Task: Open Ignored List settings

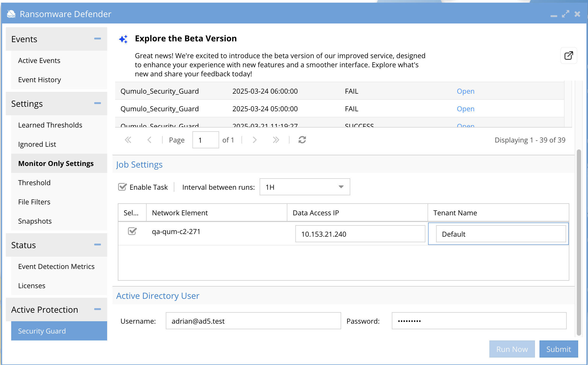Action: tap(59, 144)
